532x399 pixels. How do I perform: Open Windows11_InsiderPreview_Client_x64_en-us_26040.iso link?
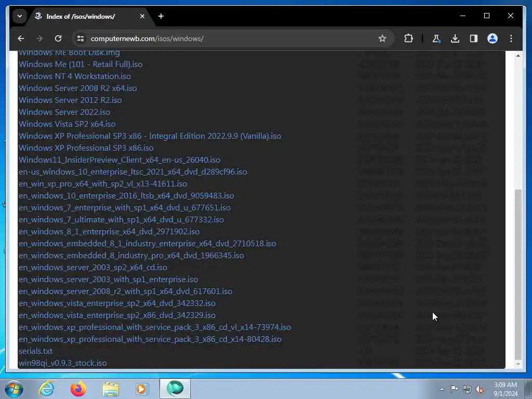point(119,160)
